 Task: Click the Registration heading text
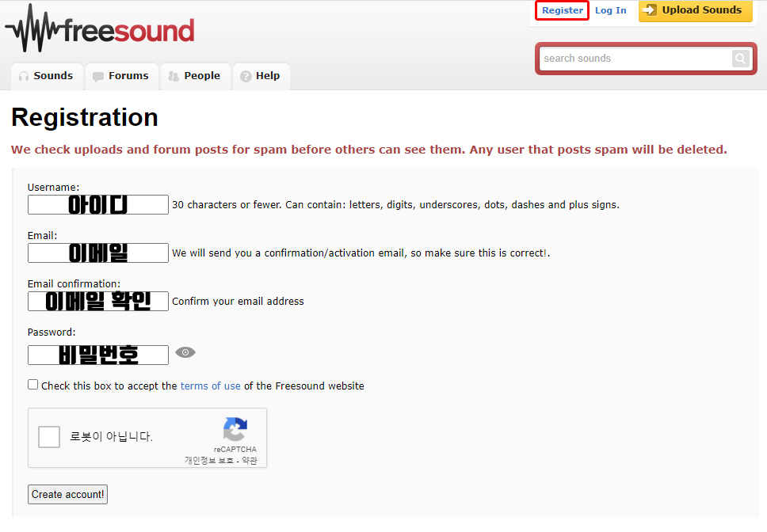85,118
